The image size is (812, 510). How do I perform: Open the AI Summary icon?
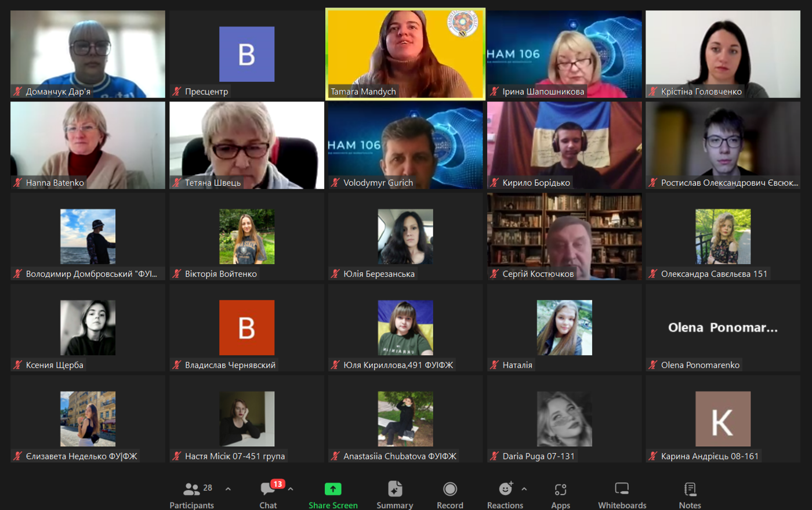coord(395,489)
